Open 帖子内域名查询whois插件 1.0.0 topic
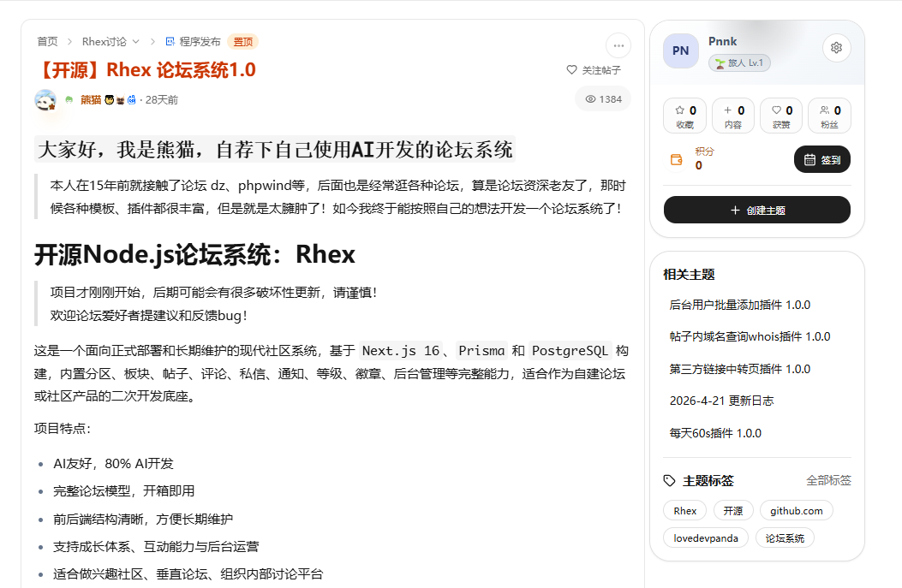902x588 pixels. point(750,337)
